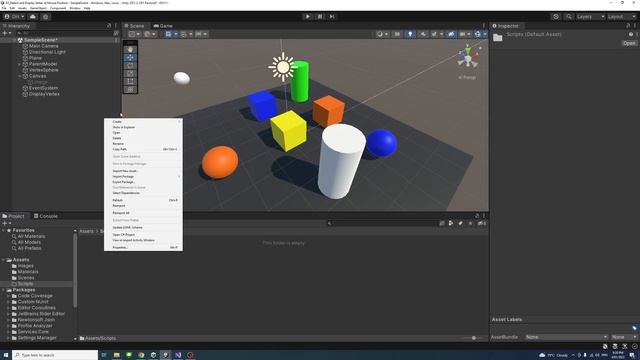Select the combined Transform tool
The image size is (640, 360).
(130, 89)
